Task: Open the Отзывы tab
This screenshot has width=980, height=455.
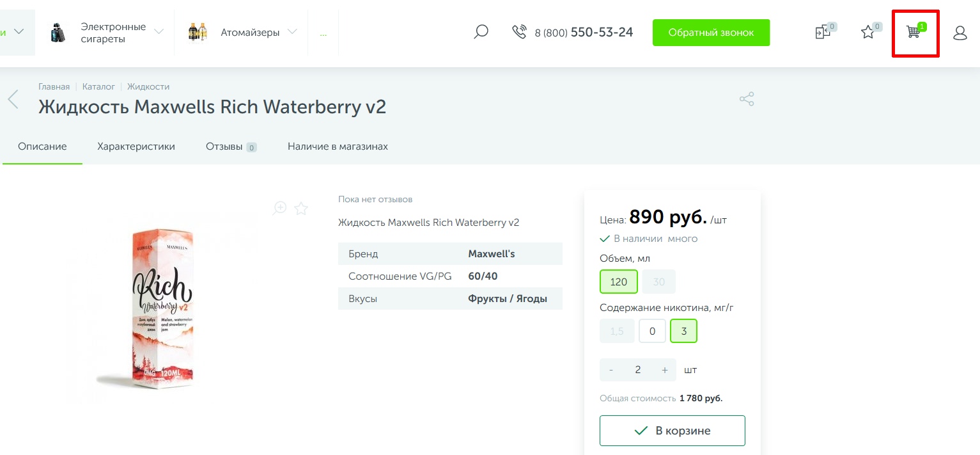Action: pos(231,147)
